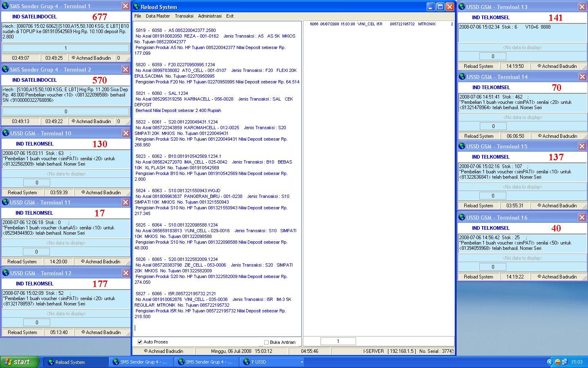Open the Administrasi menu
The height and width of the screenshot is (368, 588).
(210, 16)
